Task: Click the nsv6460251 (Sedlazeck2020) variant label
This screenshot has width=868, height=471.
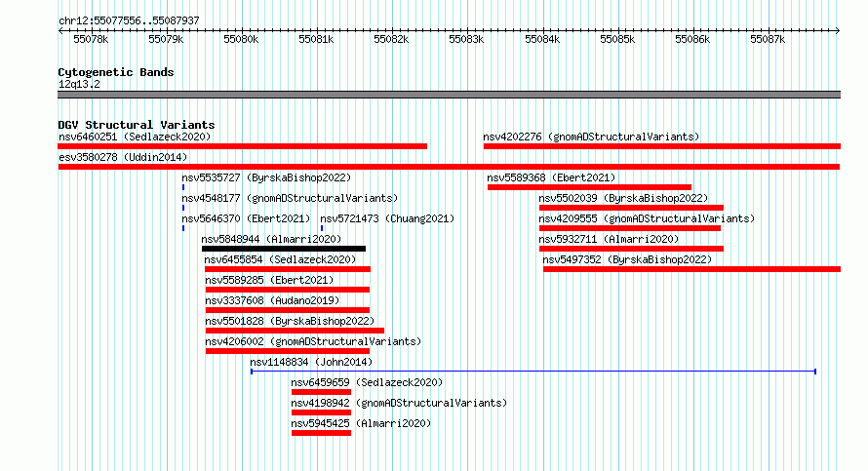Action: point(135,137)
